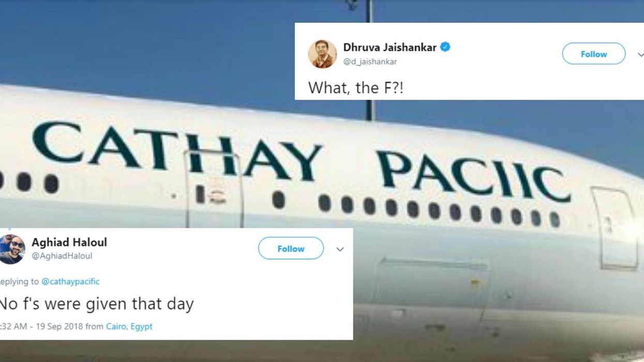
Task: Follow Dhruva Jaishankar
Action: pos(593,54)
